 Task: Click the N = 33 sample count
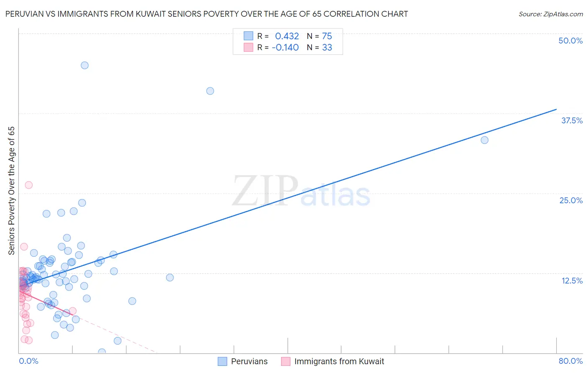tap(320, 47)
